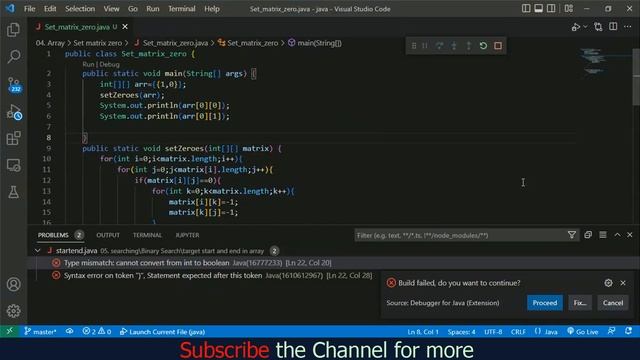
Task: Open the Selection menu
Action: tap(80, 9)
